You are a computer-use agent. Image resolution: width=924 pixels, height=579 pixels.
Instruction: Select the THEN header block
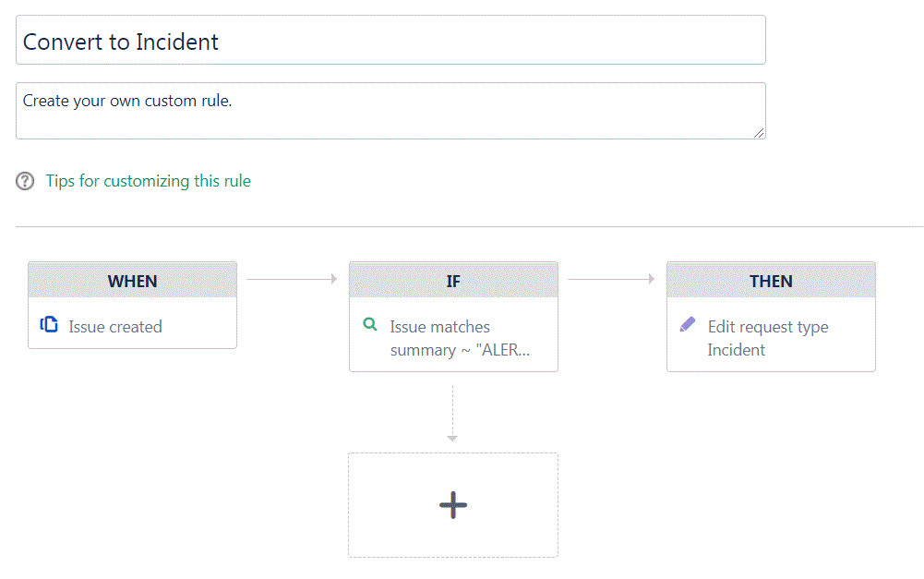tap(771, 280)
